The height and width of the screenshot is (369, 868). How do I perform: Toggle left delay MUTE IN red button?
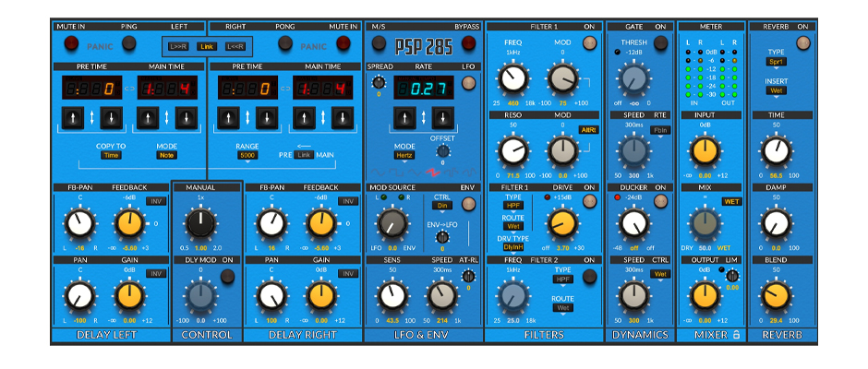point(71,43)
